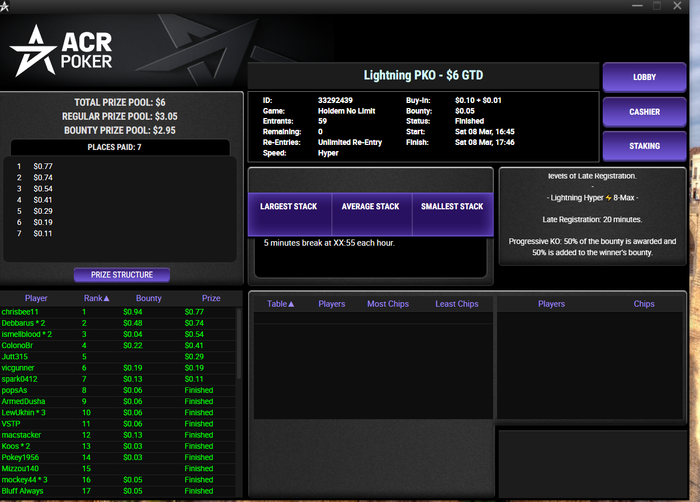This screenshot has height=502, width=700.
Task: Click the ACR Poker star logo
Action: 33,50
